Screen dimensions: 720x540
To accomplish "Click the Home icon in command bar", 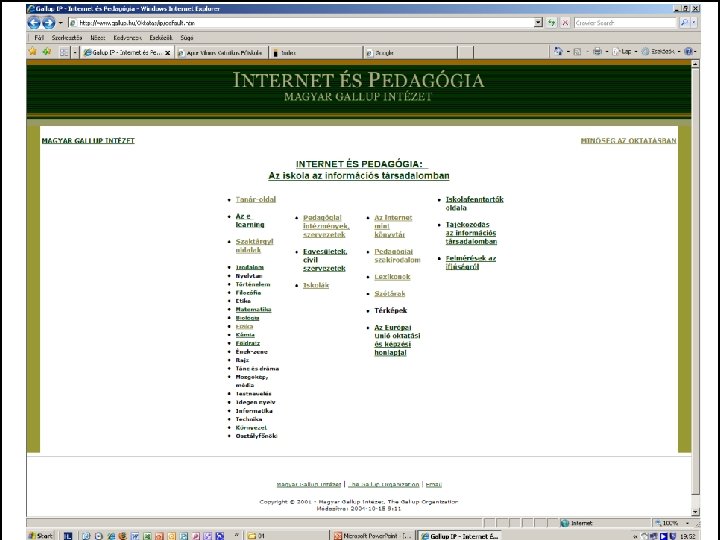I will (558, 51).
